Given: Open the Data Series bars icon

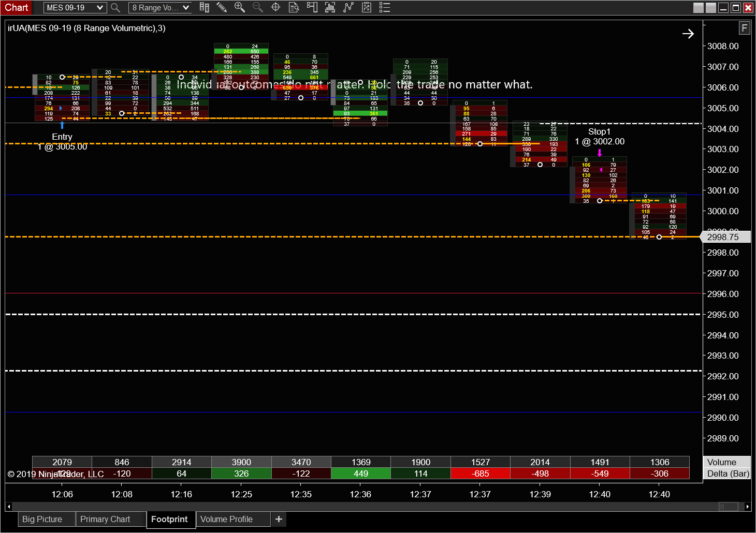Looking at the screenshot, I should coord(205,7).
